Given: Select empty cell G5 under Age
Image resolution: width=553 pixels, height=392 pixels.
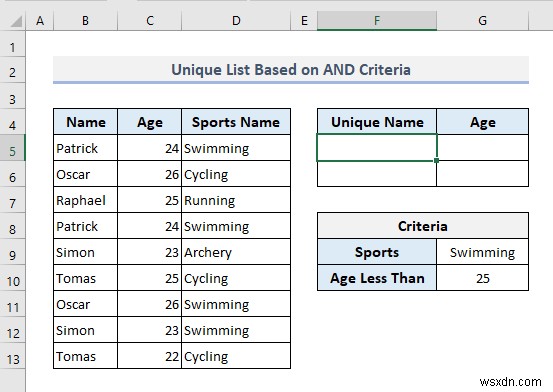Looking at the screenshot, I should pyautogui.click(x=482, y=147).
